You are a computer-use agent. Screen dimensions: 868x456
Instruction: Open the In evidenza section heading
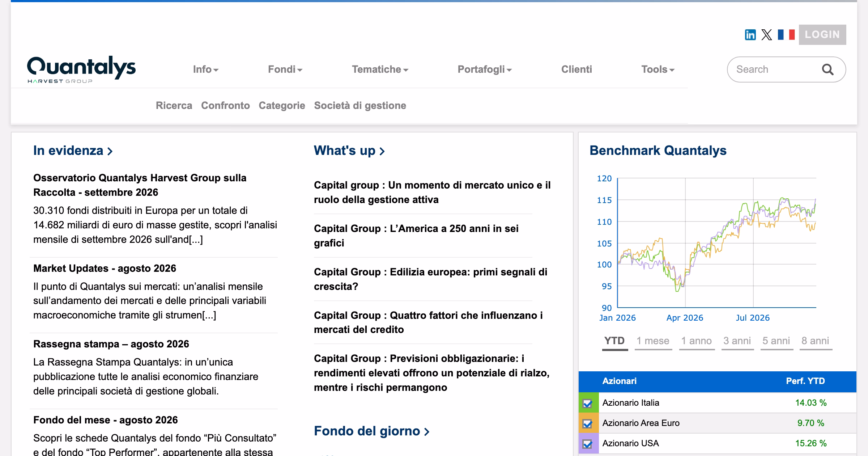pyautogui.click(x=73, y=151)
